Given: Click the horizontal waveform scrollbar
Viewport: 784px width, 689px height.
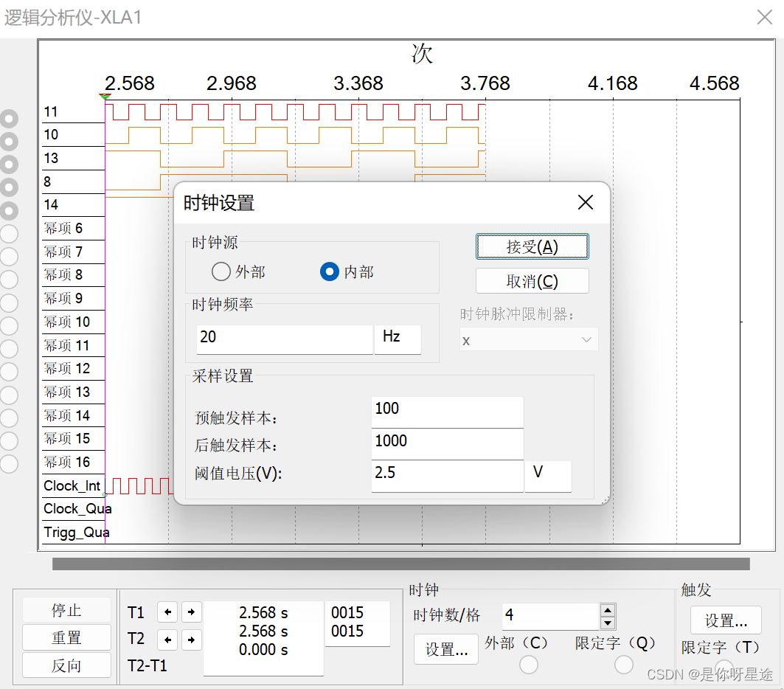Looking at the screenshot, I should [401, 564].
